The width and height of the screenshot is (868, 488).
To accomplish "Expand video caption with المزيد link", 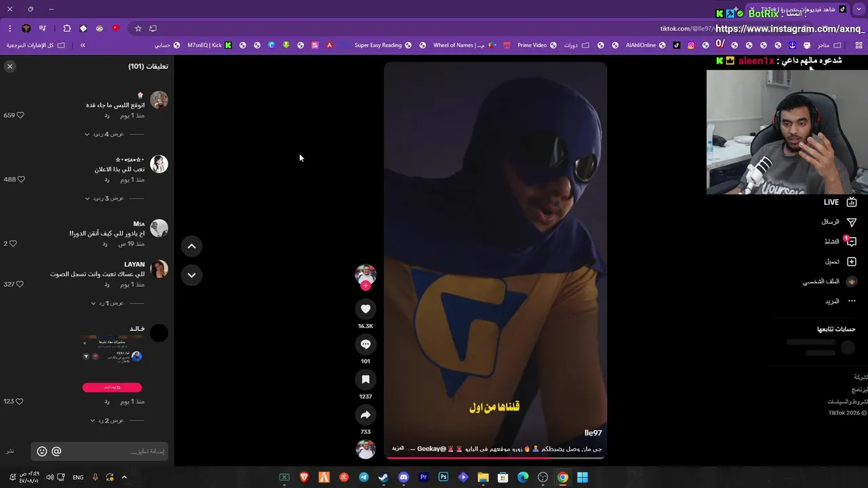I will [x=398, y=449].
